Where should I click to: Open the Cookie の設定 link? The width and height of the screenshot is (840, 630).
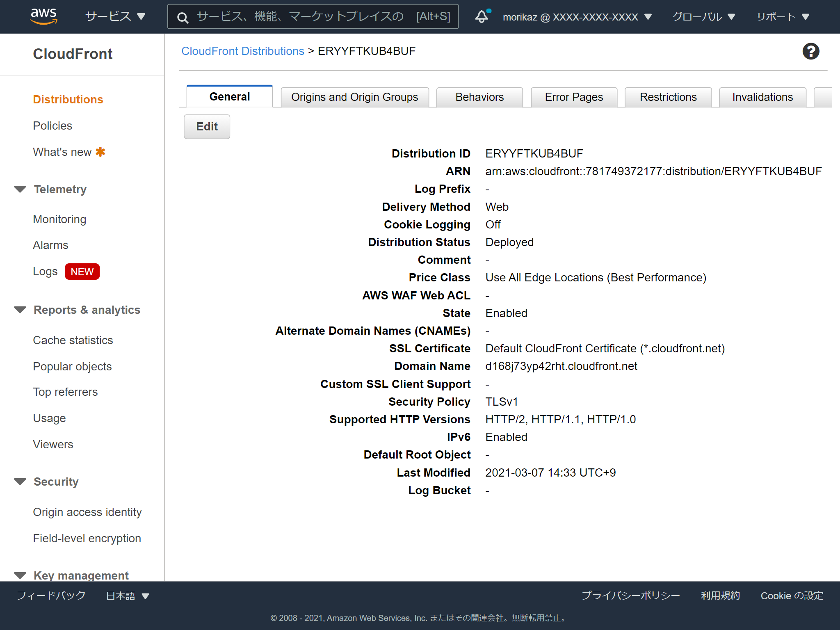[791, 596]
